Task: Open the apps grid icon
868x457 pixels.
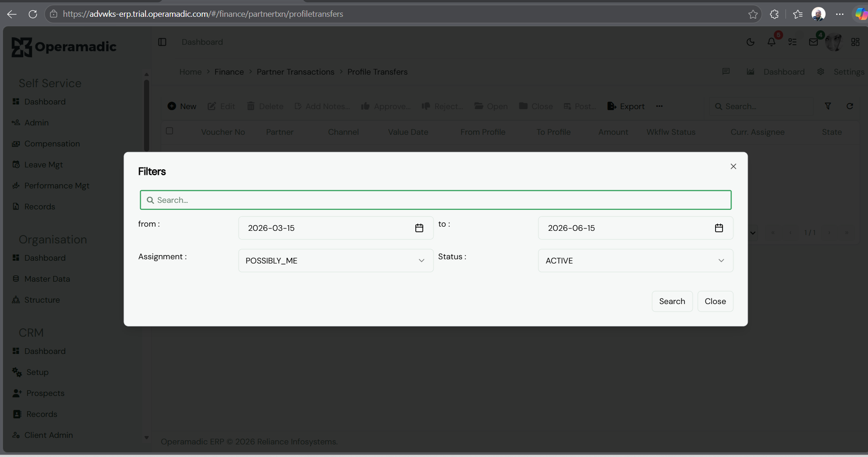Action: (855, 42)
